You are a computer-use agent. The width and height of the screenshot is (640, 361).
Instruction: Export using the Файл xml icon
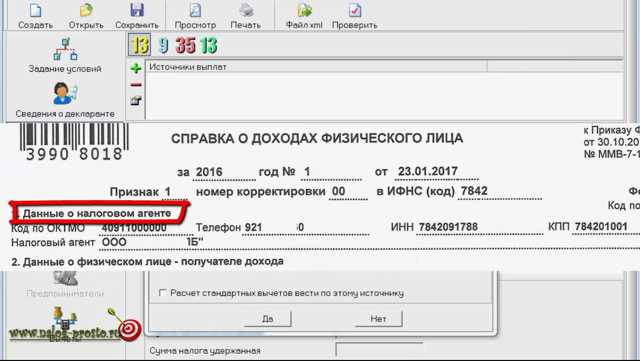tap(304, 10)
